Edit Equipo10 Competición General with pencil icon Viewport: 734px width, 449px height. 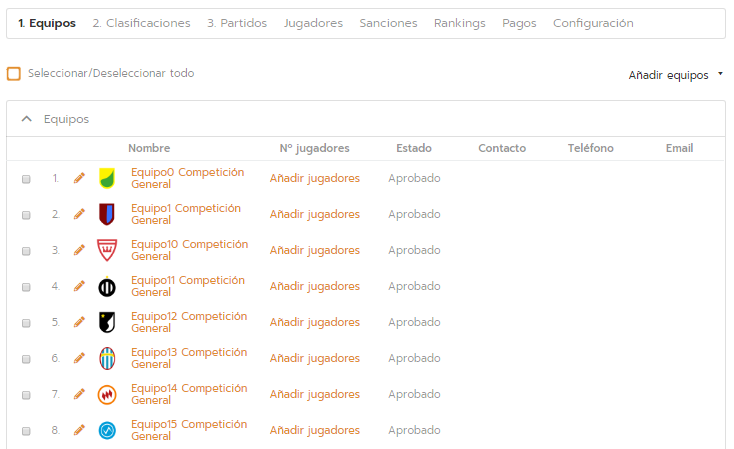click(79, 250)
